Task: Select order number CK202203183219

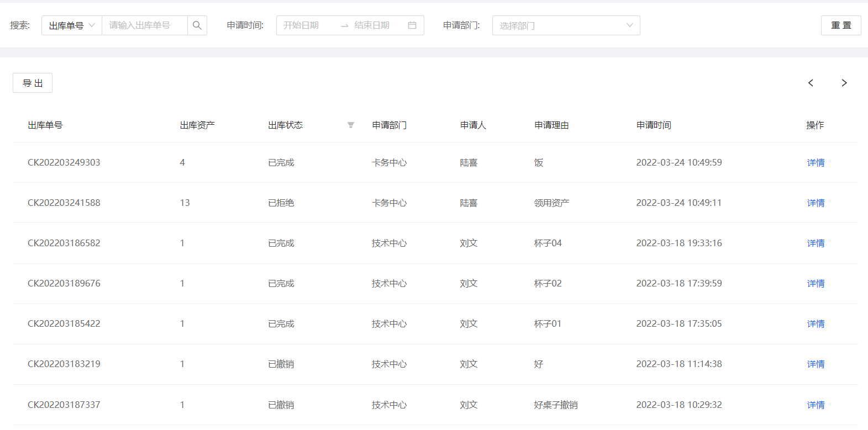Action: click(64, 364)
